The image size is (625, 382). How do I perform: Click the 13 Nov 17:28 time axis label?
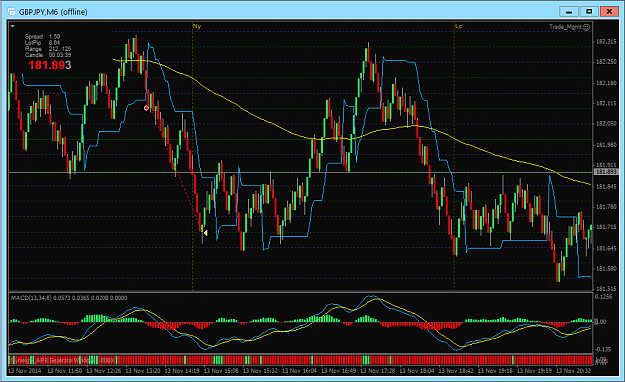[377, 370]
